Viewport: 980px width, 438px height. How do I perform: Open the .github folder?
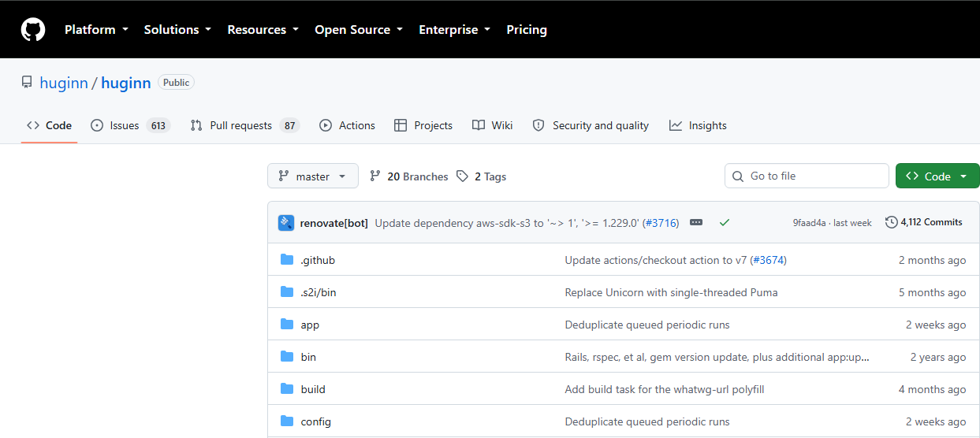click(318, 260)
